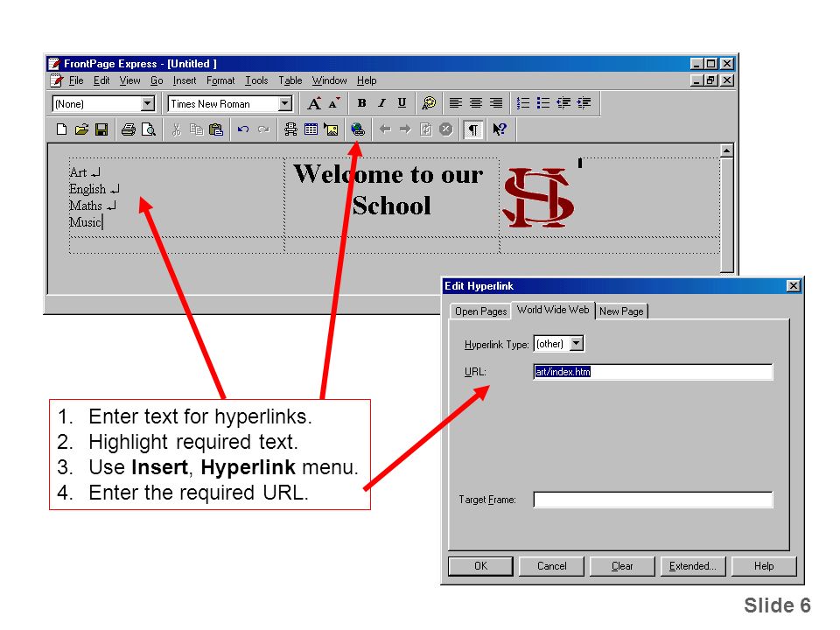This screenshot has width=840, height=630.
Task: Open the Insert menu
Action: (x=185, y=80)
